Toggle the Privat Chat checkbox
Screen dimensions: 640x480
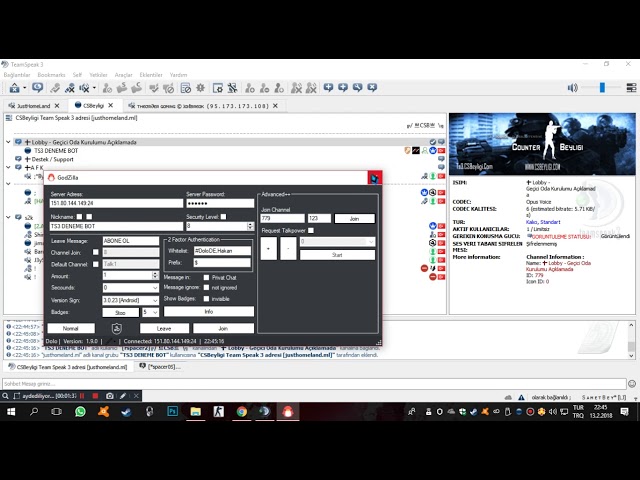point(207,278)
